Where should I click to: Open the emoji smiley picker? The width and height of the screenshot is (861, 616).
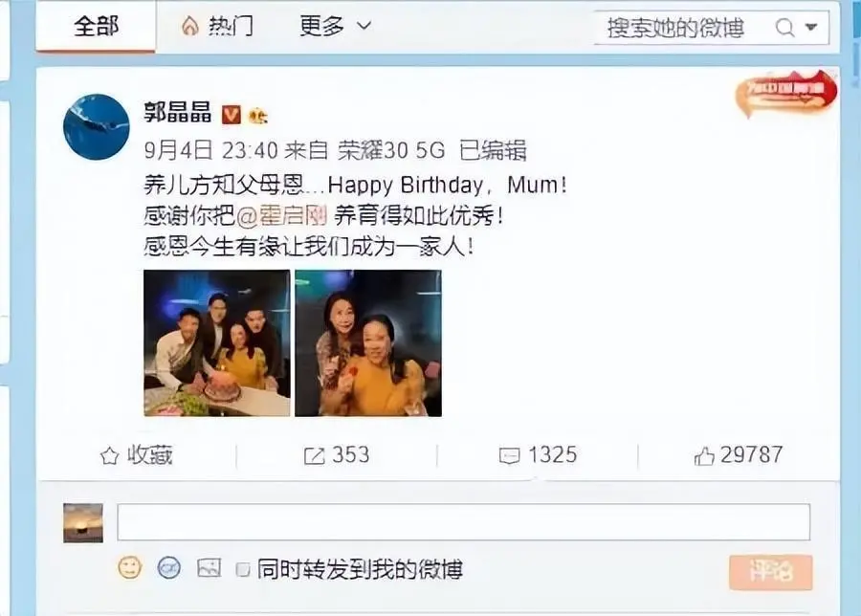coord(130,567)
